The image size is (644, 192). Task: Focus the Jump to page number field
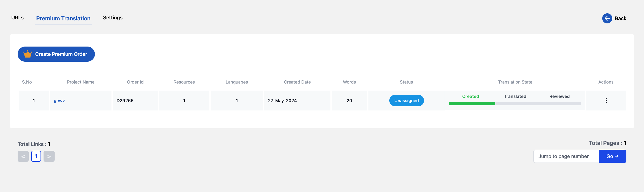566,156
